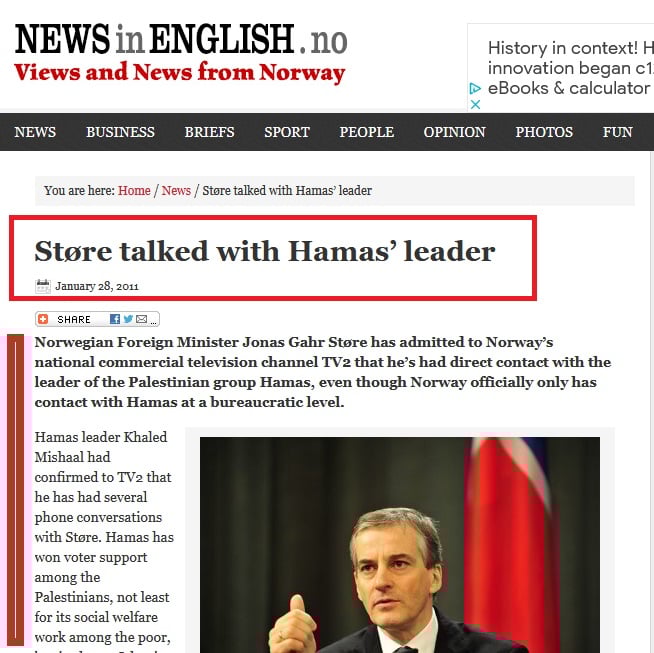Click the AdChoices triangle icon

tap(475, 88)
